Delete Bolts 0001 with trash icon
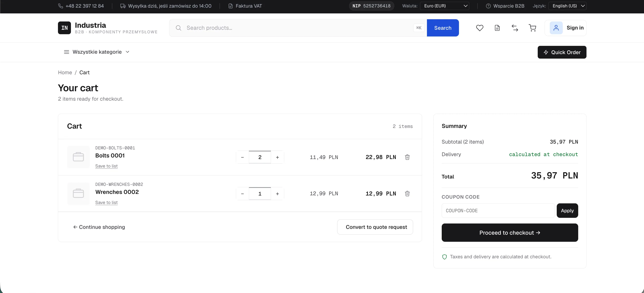Image resolution: width=644 pixels, height=293 pixels. [x=407, y=157]
